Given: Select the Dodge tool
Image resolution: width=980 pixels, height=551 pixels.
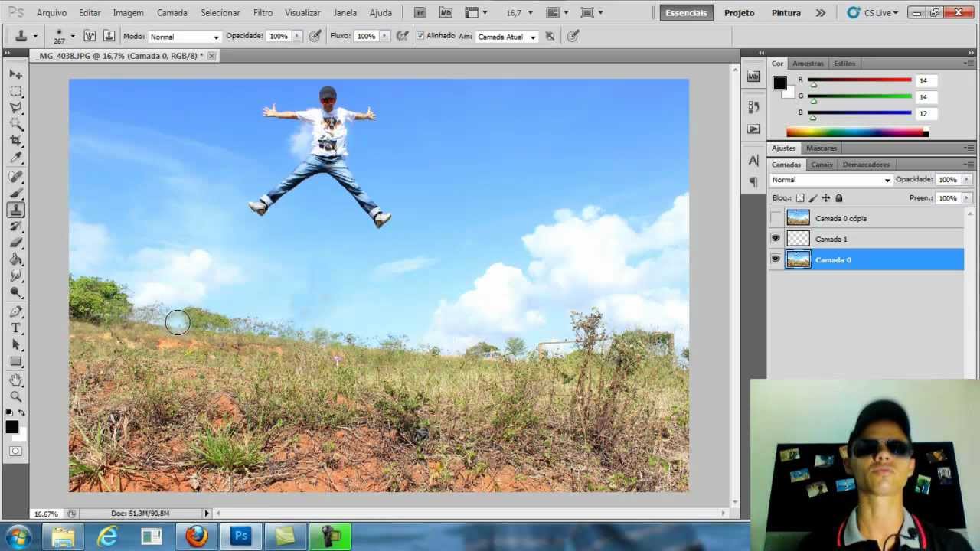Looking at the screenshot, I should click(15, 292).
